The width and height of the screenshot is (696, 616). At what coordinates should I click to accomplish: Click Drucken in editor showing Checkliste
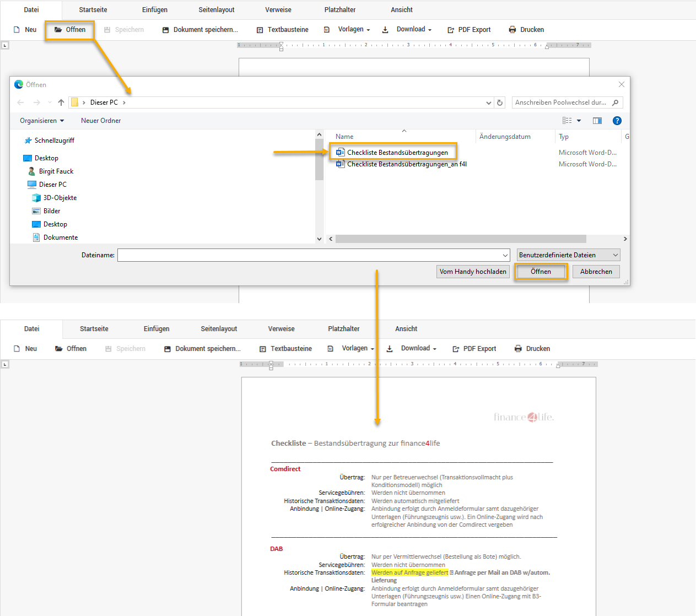point(532,349)
